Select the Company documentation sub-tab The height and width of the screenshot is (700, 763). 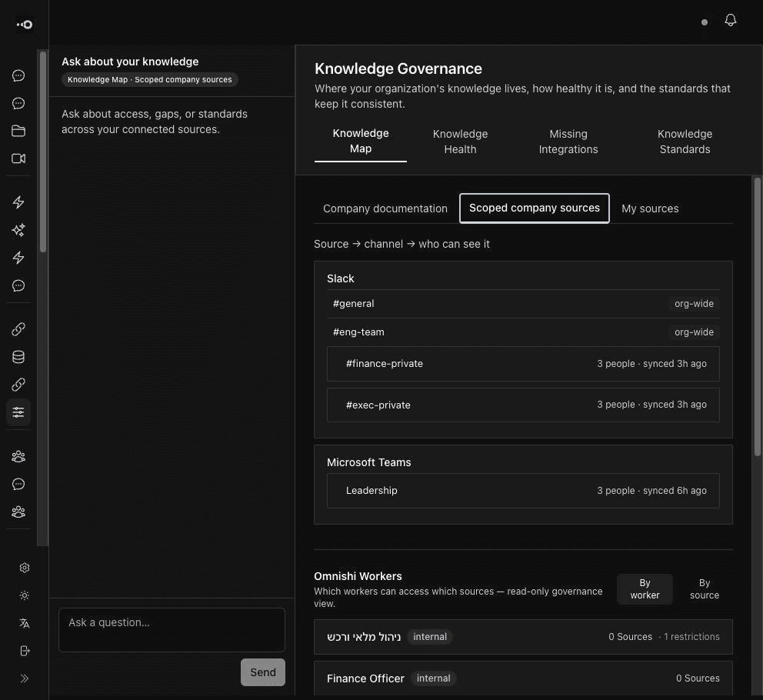[385, 208]
